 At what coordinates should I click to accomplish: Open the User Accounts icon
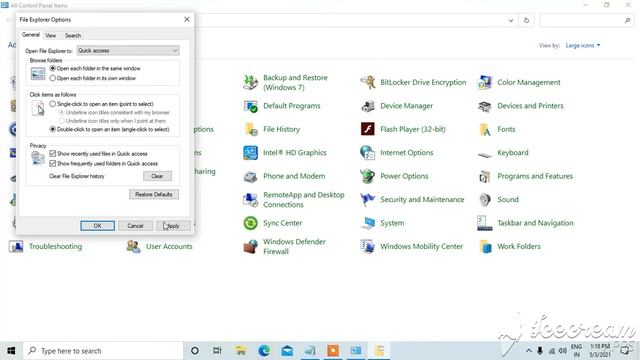133,247
